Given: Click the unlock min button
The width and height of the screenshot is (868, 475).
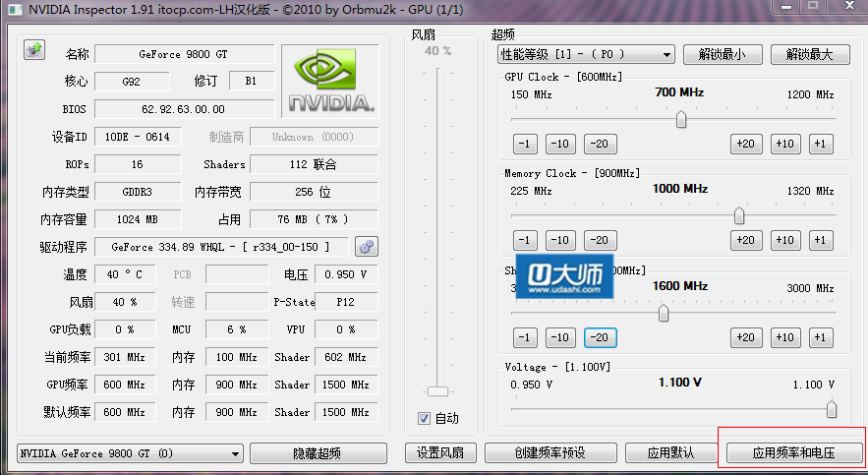Looking at the screenshot, I should tap(723, 54).
